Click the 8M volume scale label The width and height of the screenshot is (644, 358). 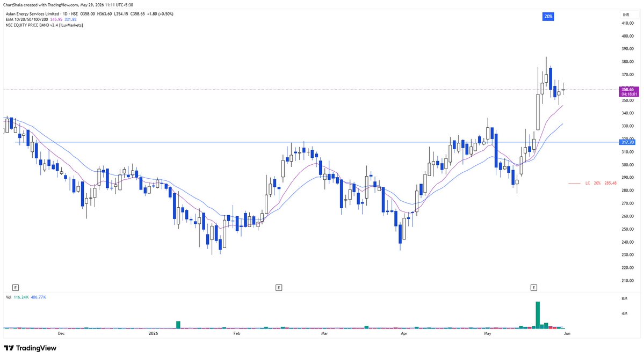[x=624, y=299]
